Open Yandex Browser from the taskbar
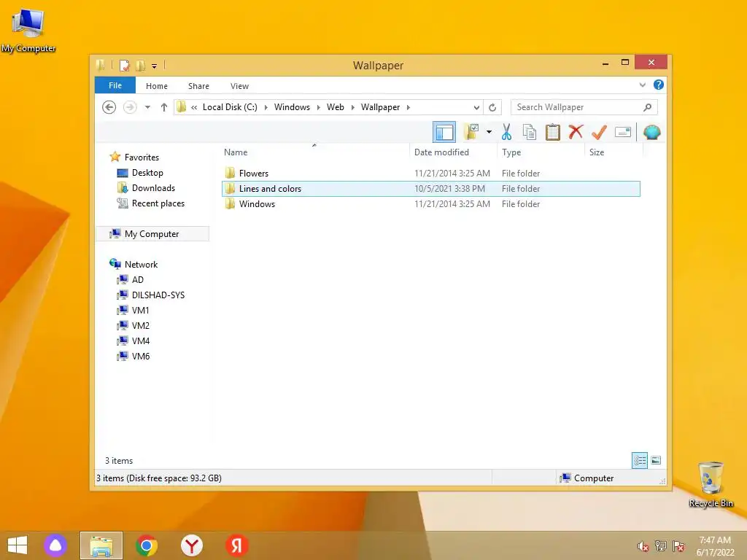The image size is (747, 560). click(192, 545)
